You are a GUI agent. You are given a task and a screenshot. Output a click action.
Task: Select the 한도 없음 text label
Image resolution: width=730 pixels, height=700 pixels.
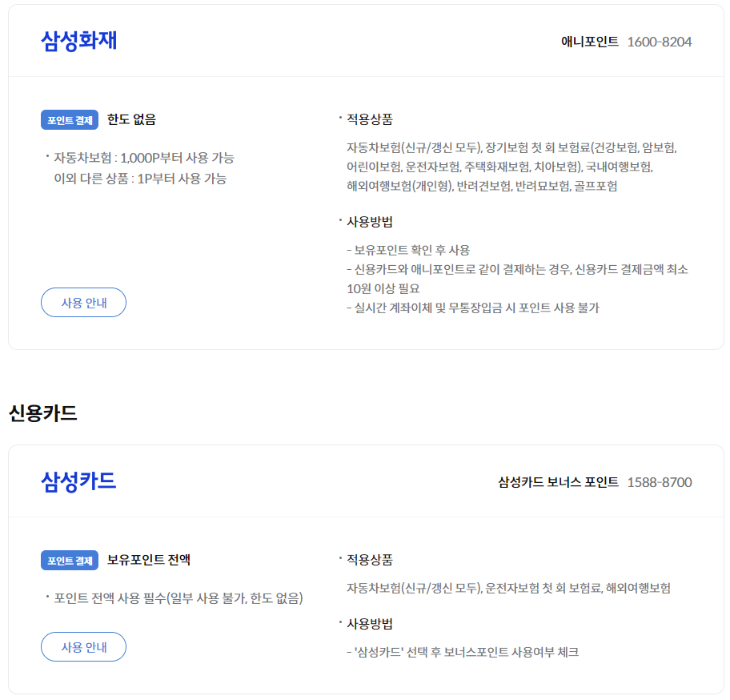pos(133,118)
